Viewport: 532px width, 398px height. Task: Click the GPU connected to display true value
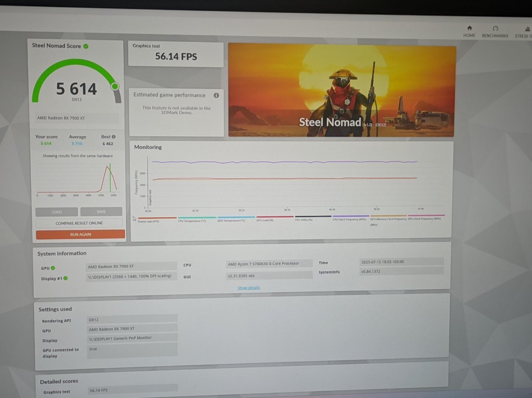coord(132,350)
